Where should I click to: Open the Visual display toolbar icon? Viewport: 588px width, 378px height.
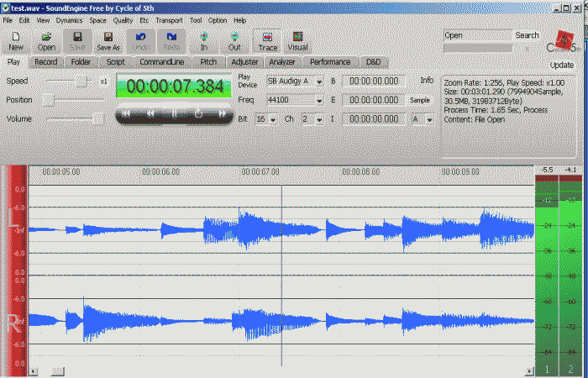click(x=297, y=41)
